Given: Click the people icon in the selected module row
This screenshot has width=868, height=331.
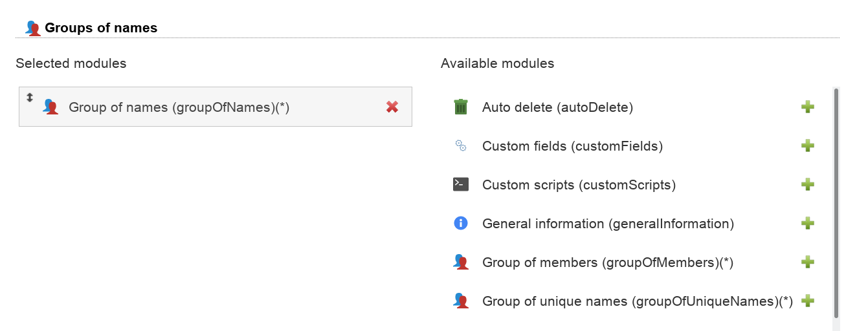Looking at the screenshot, I should 50,107.
